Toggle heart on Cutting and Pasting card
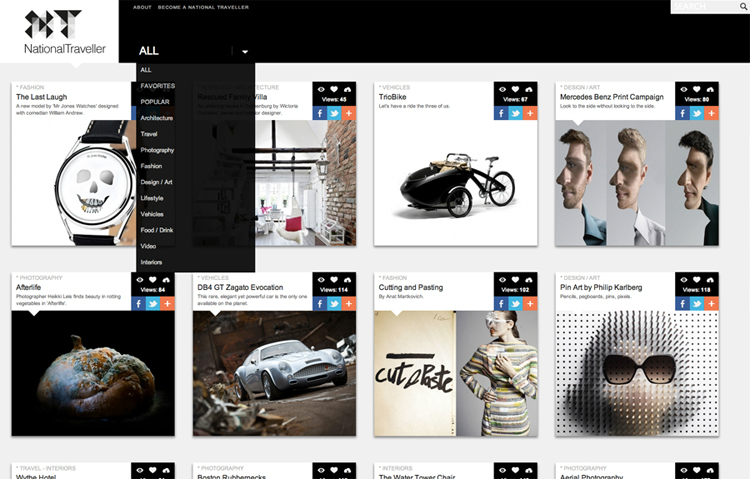 515,279
